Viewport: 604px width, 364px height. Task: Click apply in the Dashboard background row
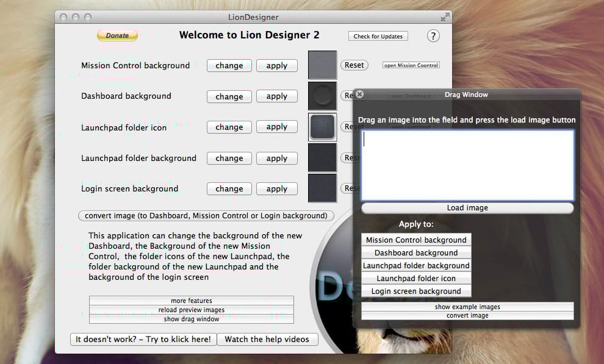[276, 96]
